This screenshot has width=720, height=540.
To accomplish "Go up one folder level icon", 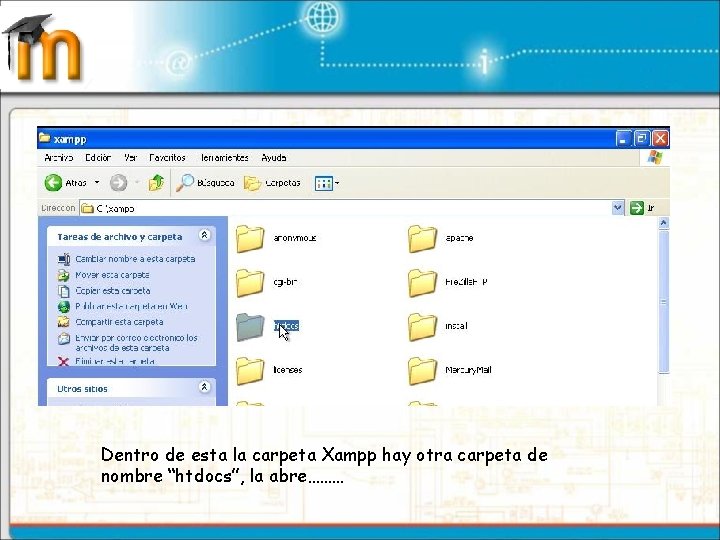I will (156, 183).
